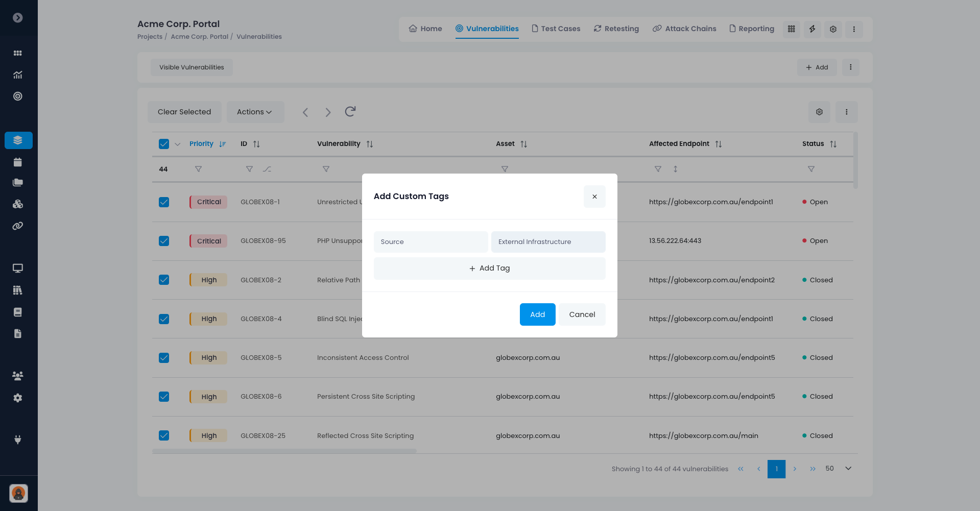Image resolution: width=980 pixels, height=511 pixels.
Task: Click the calendar icon in the sidebar
Action: (x=18, y=162)
